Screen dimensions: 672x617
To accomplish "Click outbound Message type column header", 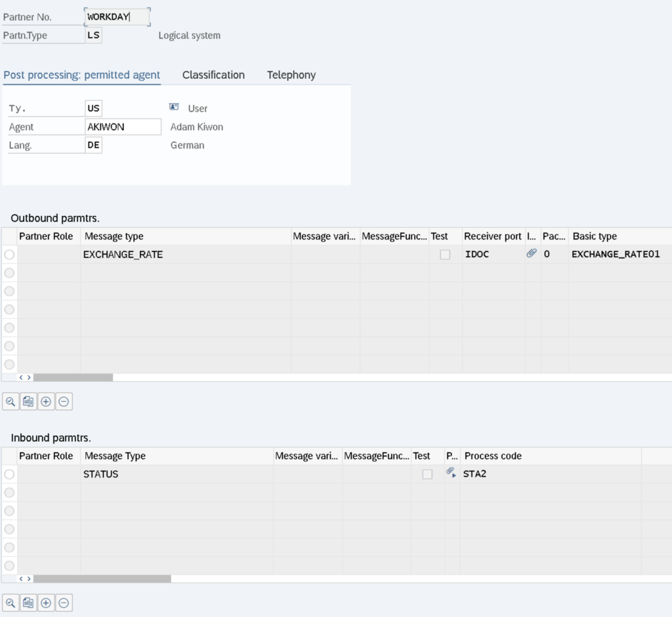I will (186, 236).
